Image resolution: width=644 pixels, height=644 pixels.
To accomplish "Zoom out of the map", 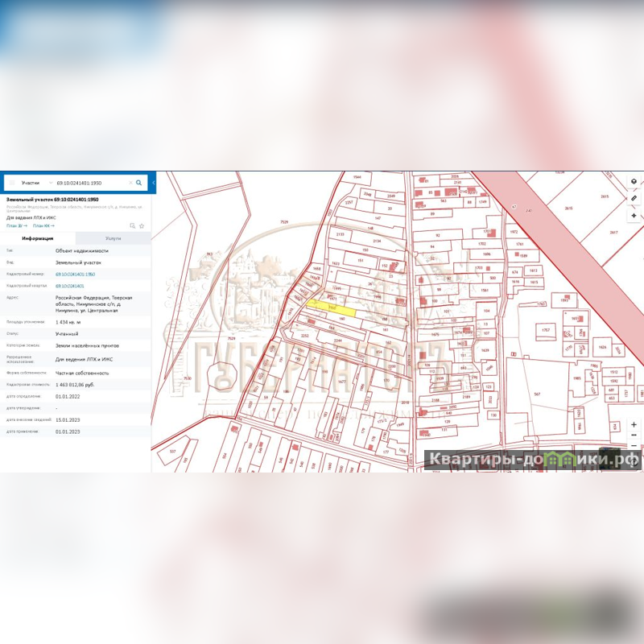I will click(634, 445).
